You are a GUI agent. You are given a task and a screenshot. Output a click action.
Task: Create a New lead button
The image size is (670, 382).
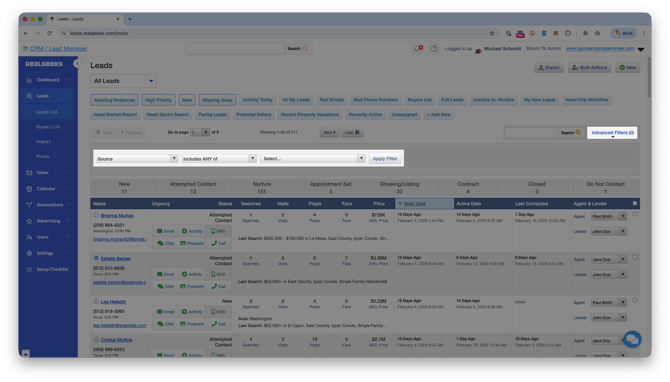[x=628, y=68]
